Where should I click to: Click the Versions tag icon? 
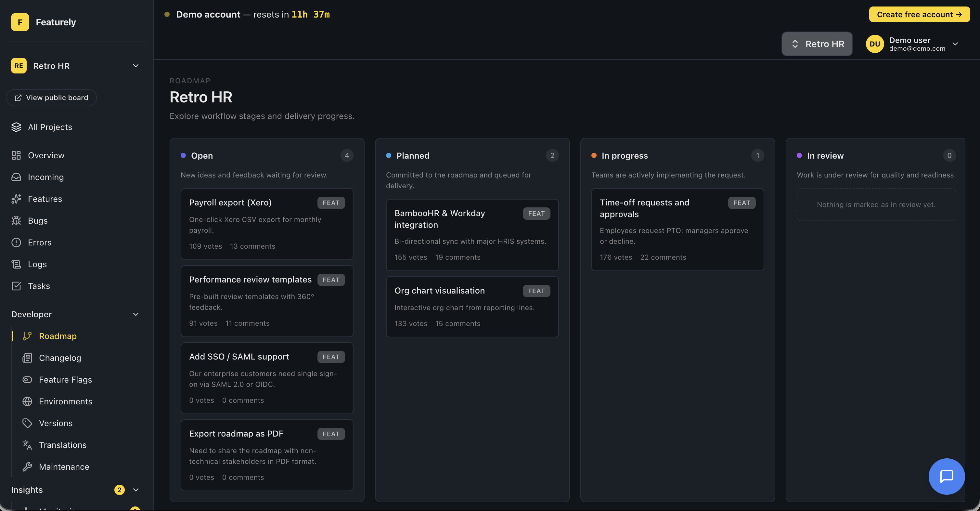(x=27, y=423)
